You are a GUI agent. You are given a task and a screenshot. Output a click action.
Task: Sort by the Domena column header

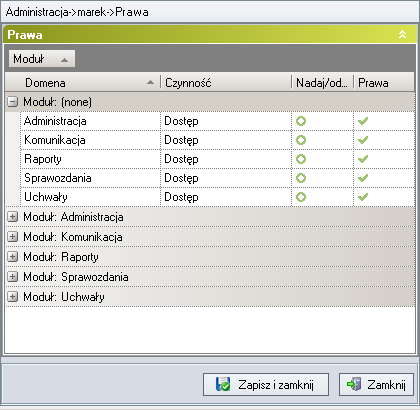pyautogui.click(x=83, y=82)
